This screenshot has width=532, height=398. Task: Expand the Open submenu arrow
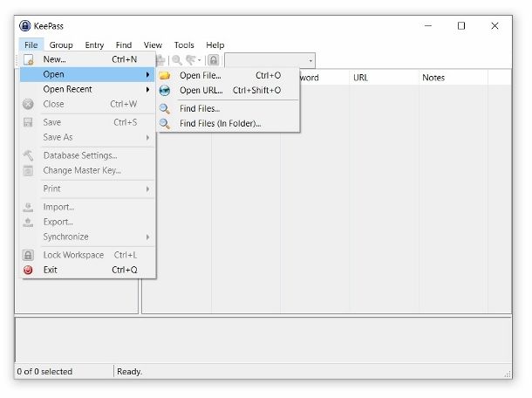[147, 74]
